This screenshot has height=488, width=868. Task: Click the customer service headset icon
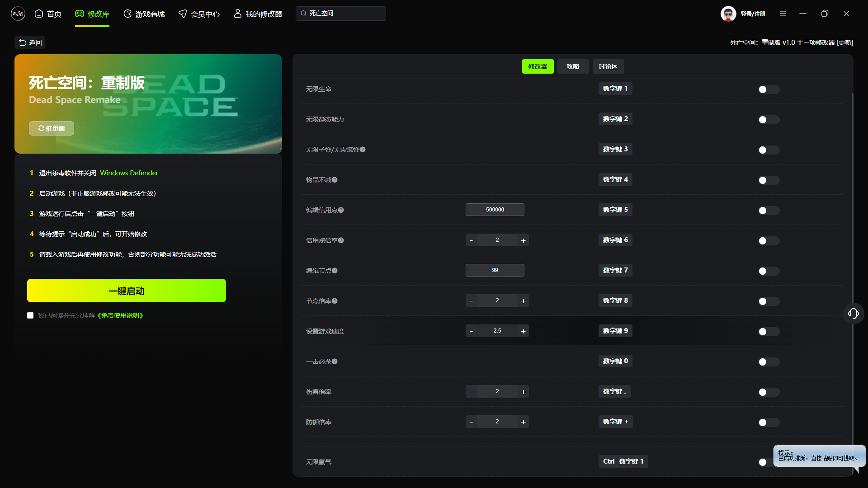pos(854,314)
